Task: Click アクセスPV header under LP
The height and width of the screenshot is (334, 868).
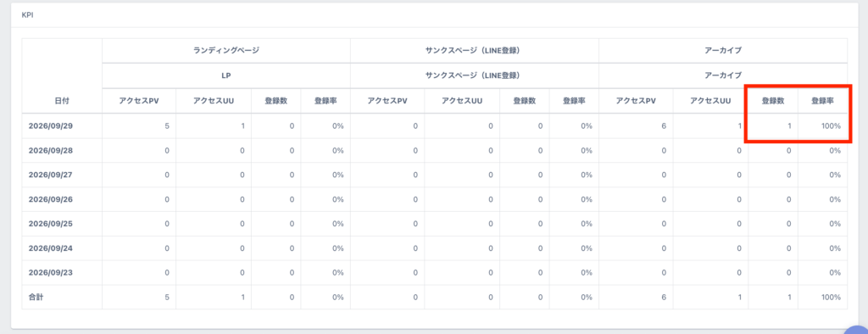Action: (x=139, y=101)
